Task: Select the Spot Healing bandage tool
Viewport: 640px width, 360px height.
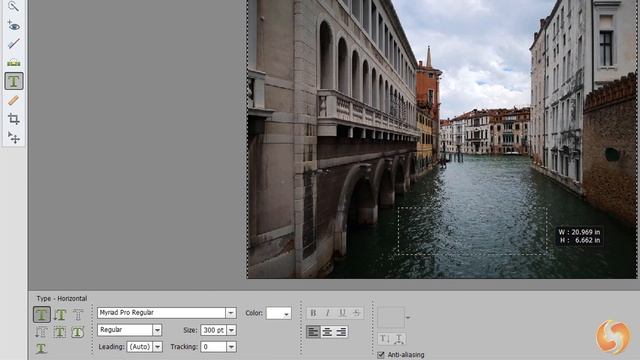Action: (x=13, y=100)
